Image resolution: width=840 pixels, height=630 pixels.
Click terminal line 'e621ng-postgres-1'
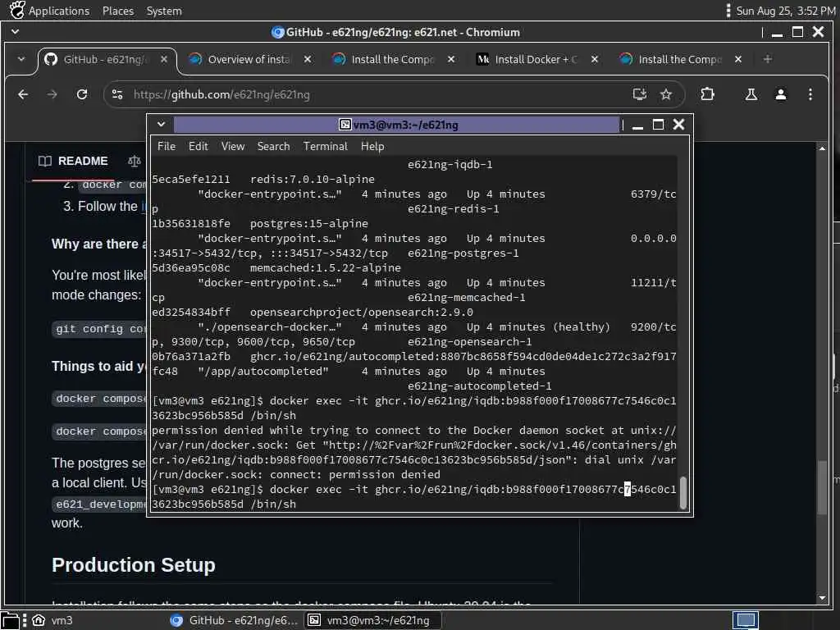(x=463, y=253)
